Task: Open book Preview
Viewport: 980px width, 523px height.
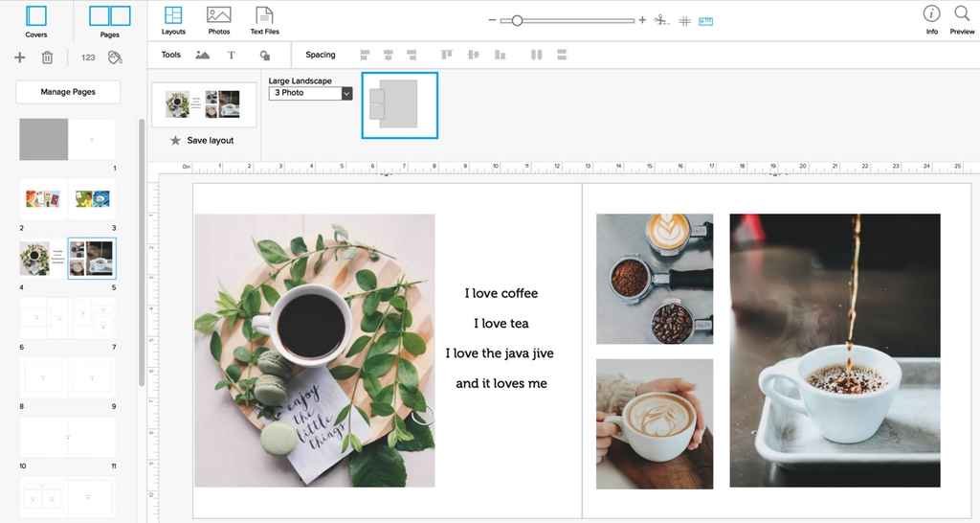Action: point(962,19)
